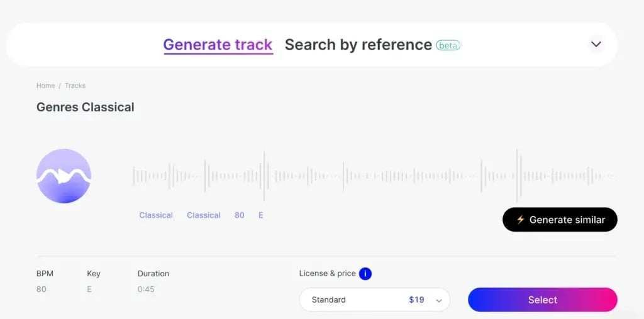The height and width of the screenshot is (319, 644).
Task: Click the Genres Classical heading
Action: [x=86, y=107]
